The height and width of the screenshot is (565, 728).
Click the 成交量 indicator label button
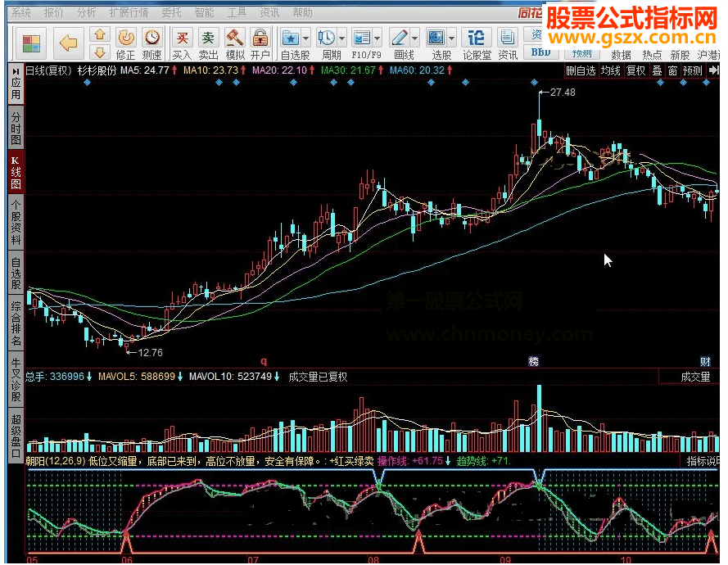[x=694, y=377]
